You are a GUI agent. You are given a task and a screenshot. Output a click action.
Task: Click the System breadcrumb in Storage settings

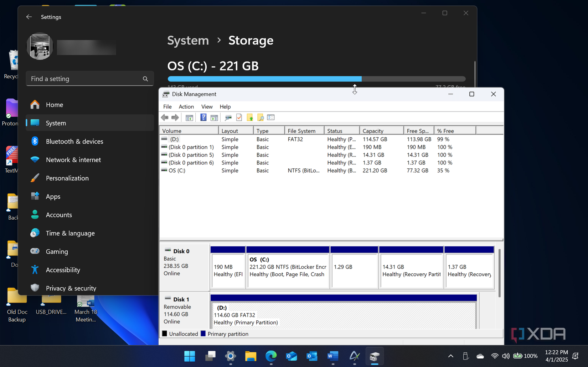(x=188, y=41)
